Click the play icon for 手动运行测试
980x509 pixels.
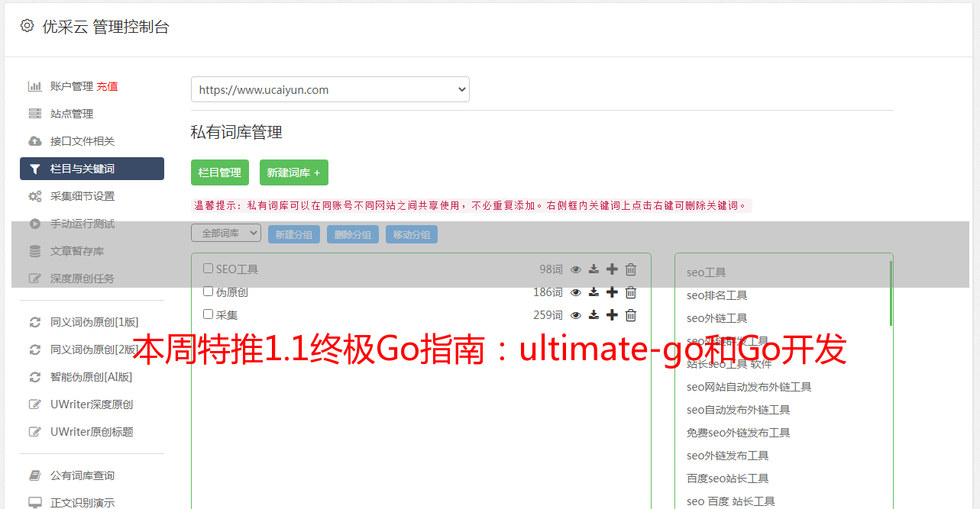coord(35,224)
